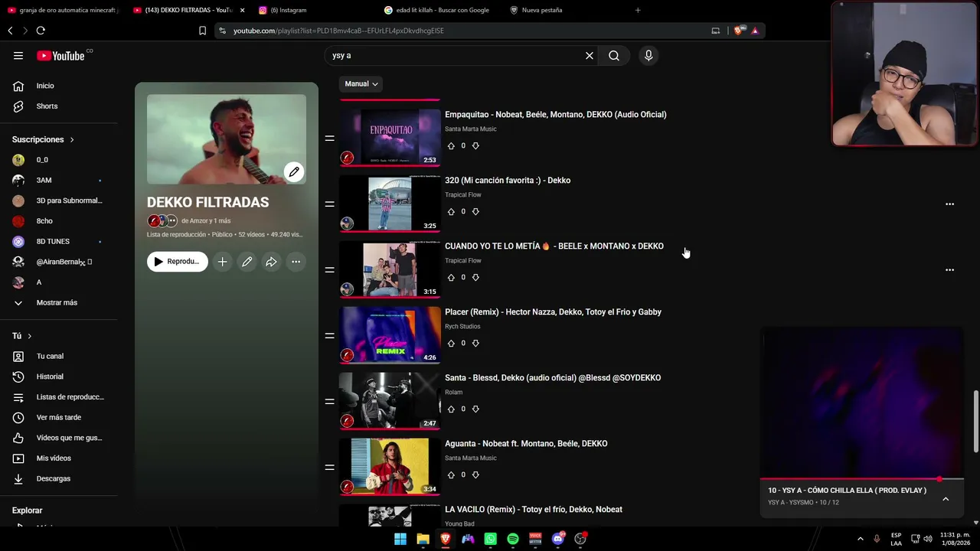Edit the DEKKO FILTRADAS playlist details
Screen dimensions: 980x551
point(247,262)
